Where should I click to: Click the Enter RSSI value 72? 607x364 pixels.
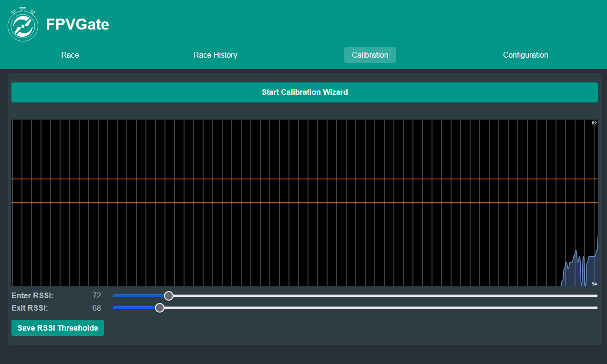[97, 295]
